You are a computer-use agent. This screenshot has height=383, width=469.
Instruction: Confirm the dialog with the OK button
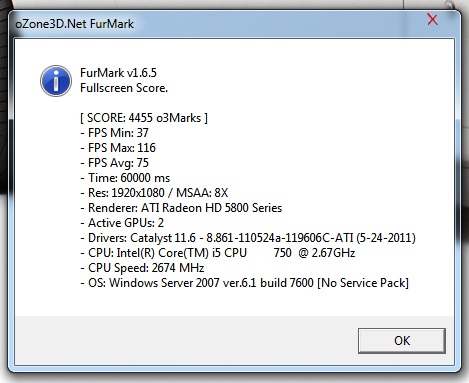[x=402, y=341]
